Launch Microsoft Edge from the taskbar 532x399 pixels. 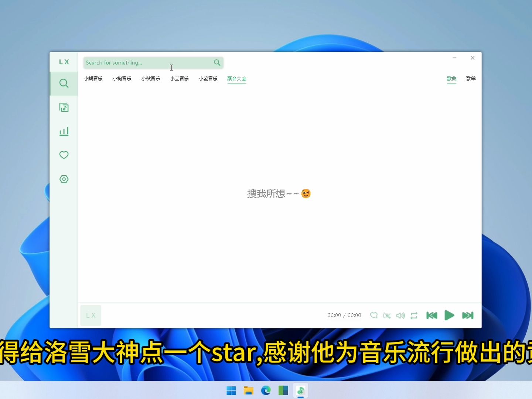point(266,390)
